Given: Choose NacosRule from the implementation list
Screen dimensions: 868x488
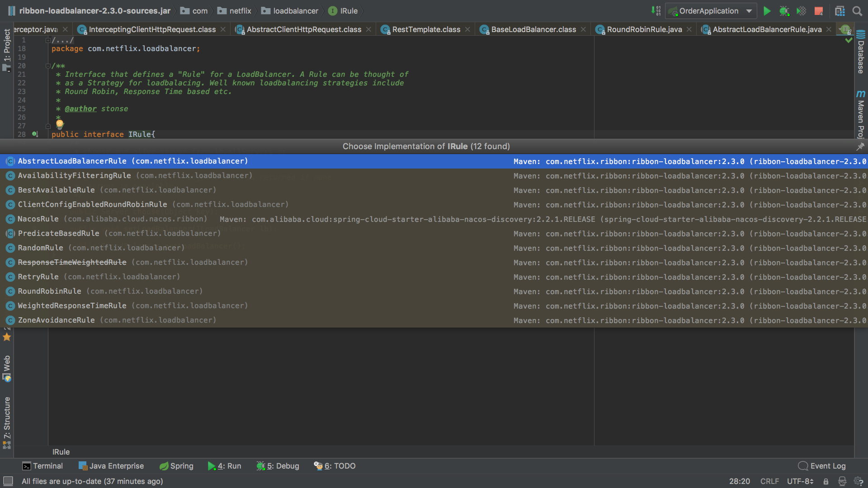Looking at the screenshot, I should [x=38, y=219].
